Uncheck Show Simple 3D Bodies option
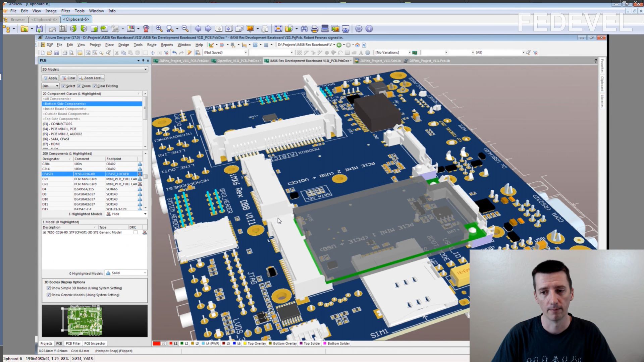The width and height of the screenshot is (644, 362). click(49, 288)
